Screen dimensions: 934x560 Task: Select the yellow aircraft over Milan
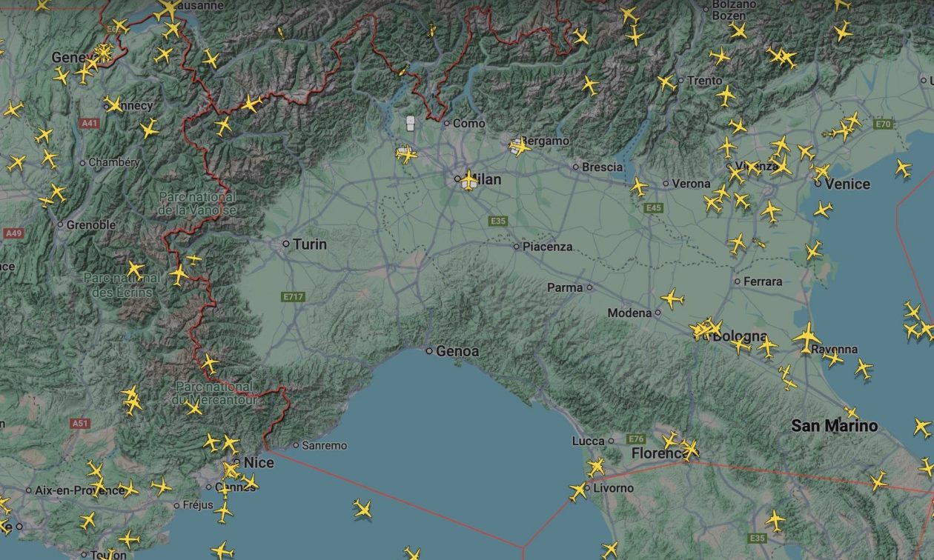click(x=469, y=180)
